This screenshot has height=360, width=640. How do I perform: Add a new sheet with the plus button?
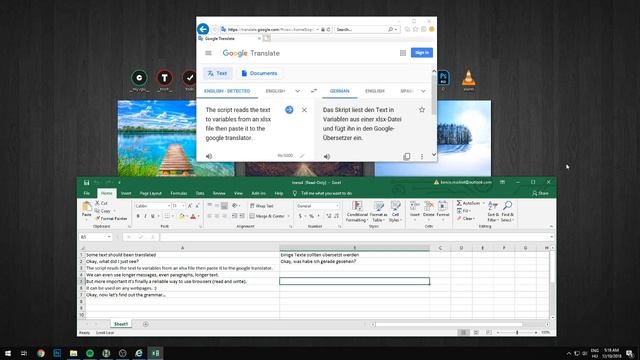tap(146, 324)
